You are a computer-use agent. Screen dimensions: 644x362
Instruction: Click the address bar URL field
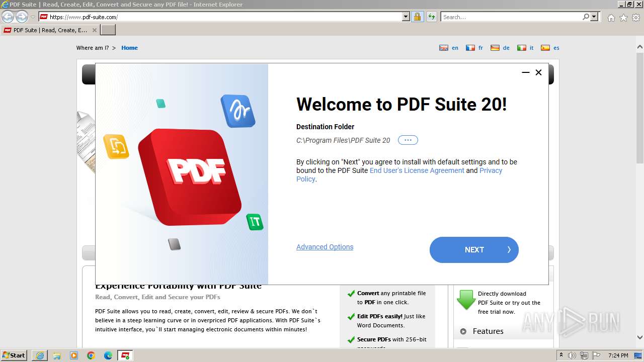tap(225, 17)
